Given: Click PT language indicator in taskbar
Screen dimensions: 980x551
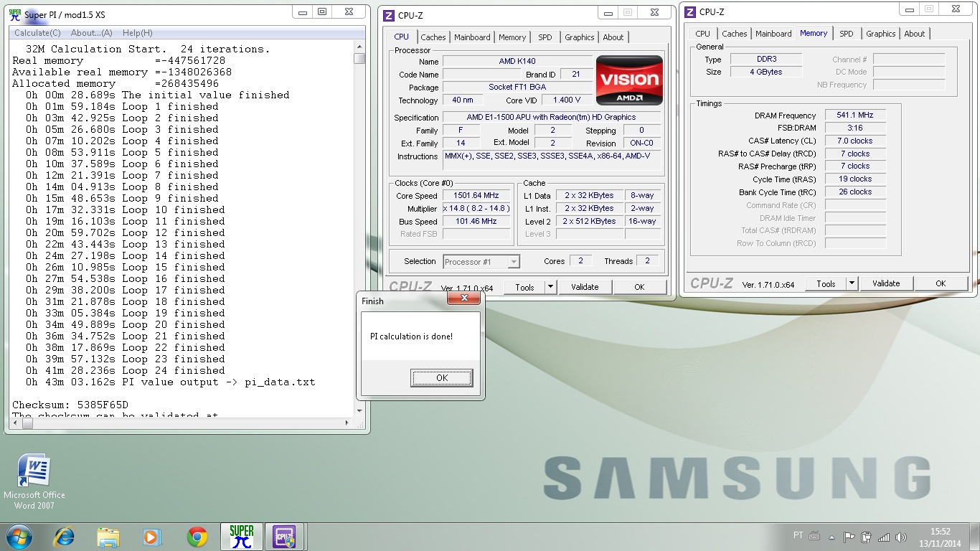Looking at the screenshot, I should point(798,535).
